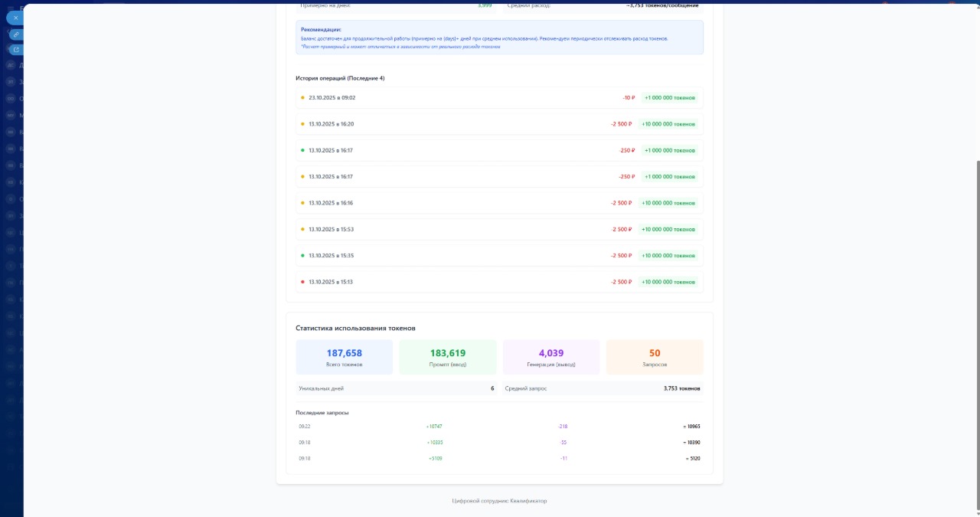980x517 pixels.
Task: Close the side panel with the X button
Action: point(15,18)
